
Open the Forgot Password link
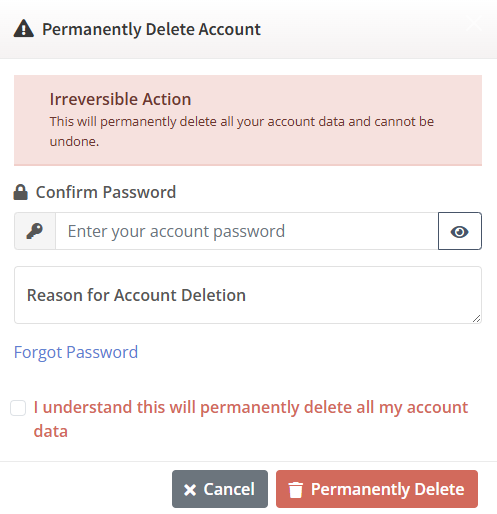pyautogui.click(x=76, y=352)
